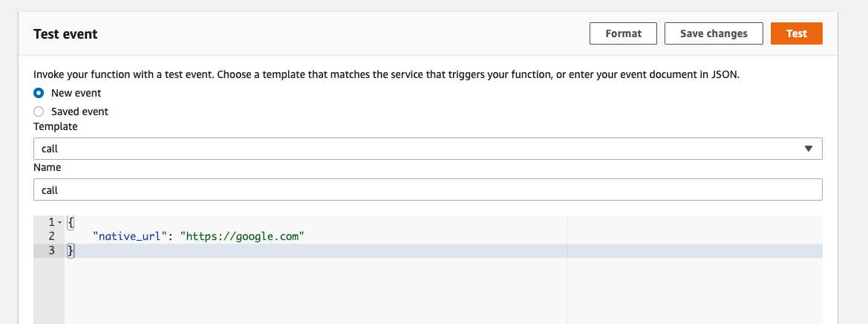Click the Test event heading

coord(65,33)
